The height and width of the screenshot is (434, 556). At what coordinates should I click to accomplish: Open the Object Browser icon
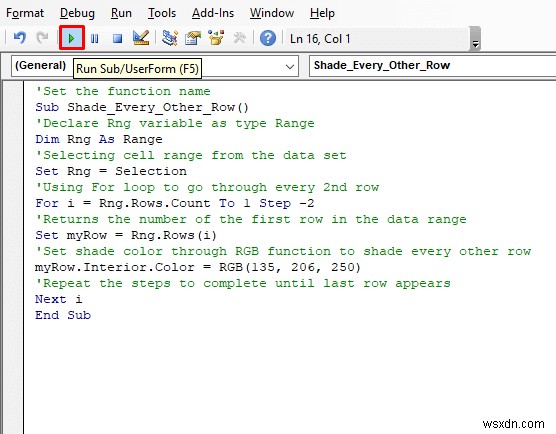point(216,38)
